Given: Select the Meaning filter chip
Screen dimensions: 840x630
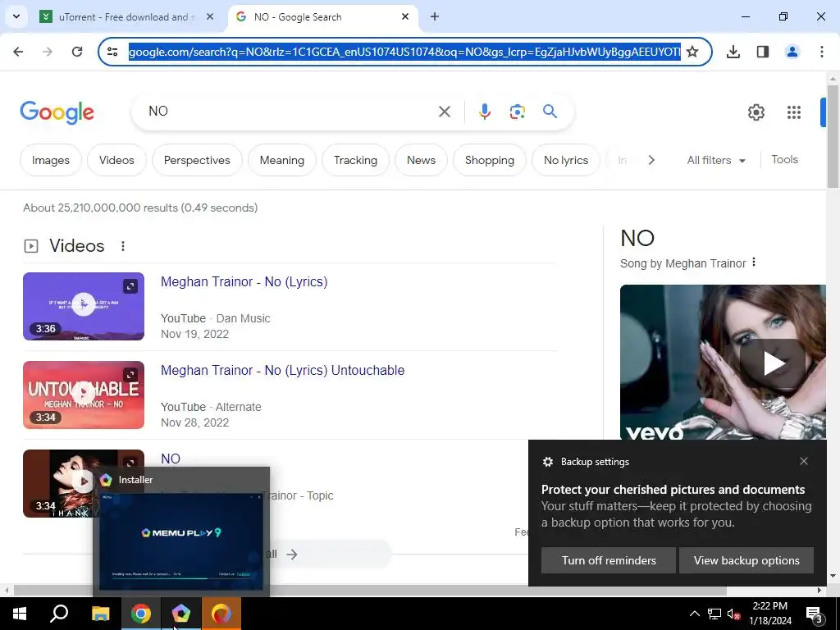Looking at the screenshot, I should coord(282,160).
